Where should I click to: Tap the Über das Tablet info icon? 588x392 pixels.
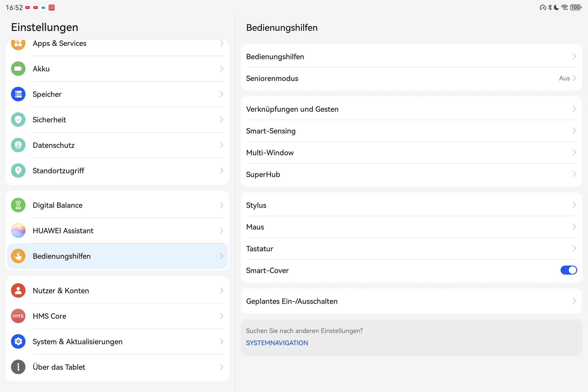point(18,367)
